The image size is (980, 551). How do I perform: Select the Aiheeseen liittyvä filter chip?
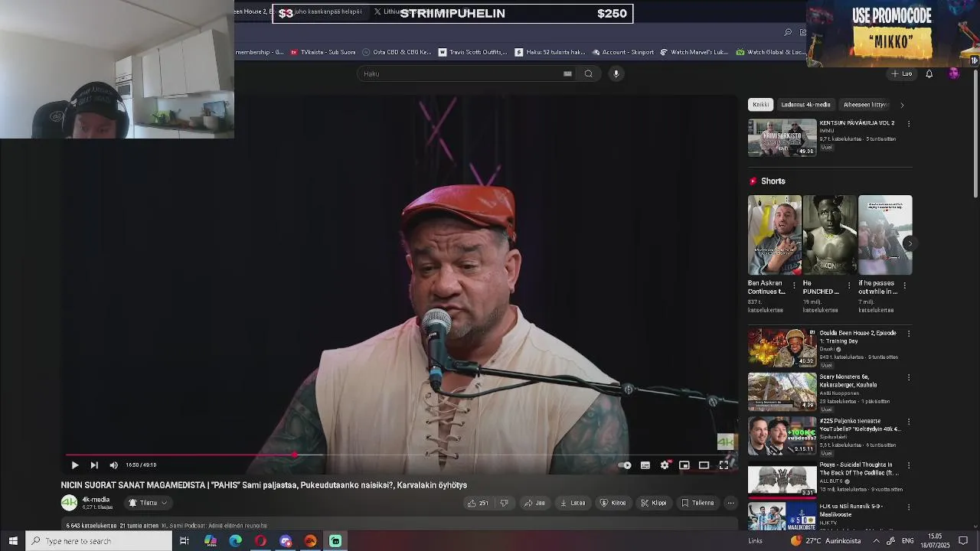(x=865, y=104)
